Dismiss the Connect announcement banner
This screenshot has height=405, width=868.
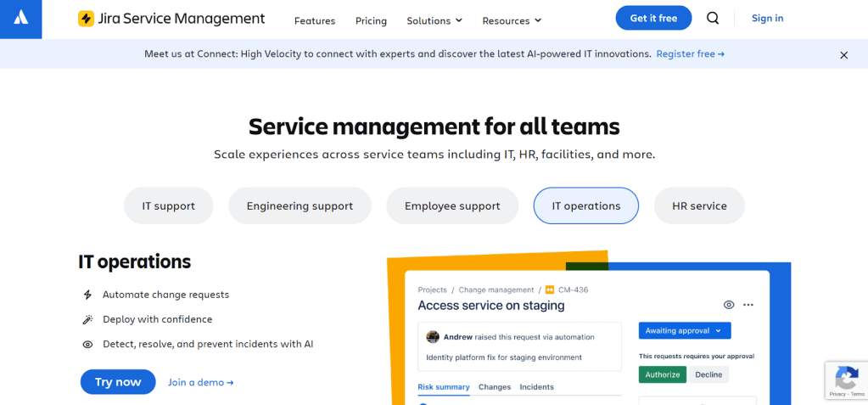pos(843,54)
